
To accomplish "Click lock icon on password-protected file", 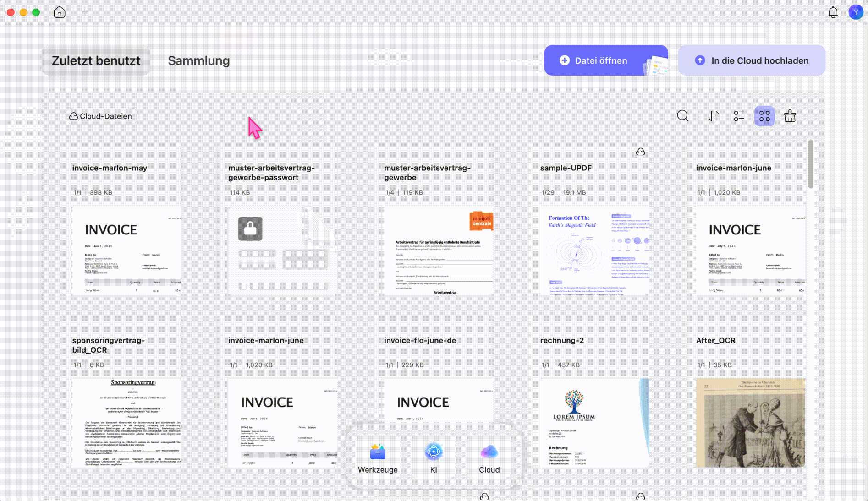I will coord(250,229).
